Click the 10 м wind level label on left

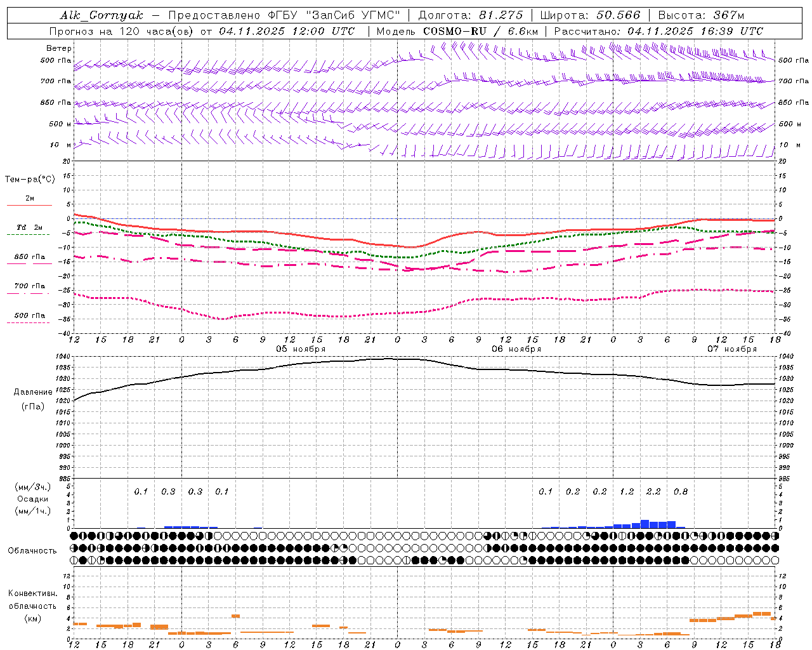click(x=61, y=145)
